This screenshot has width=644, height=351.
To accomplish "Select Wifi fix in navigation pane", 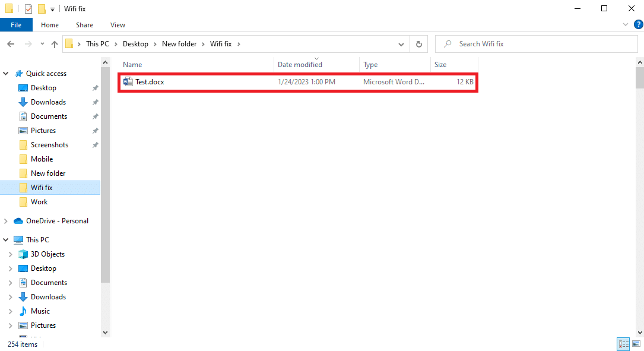I will (x=50, y=188).
